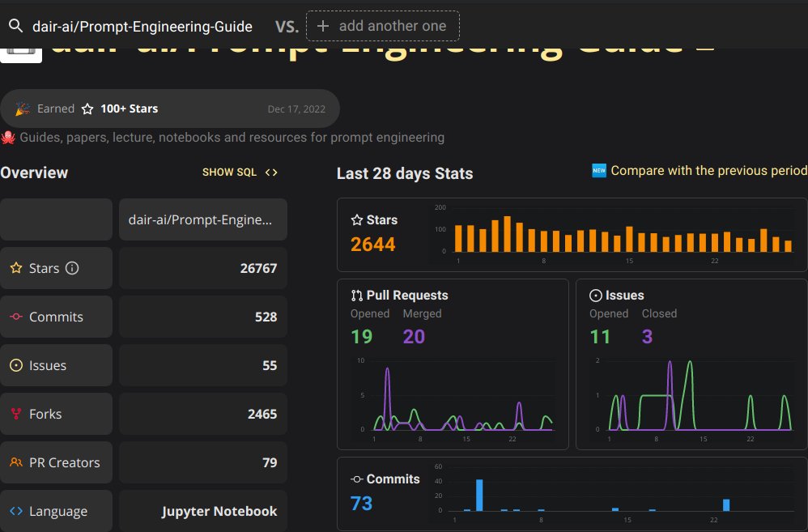
Task: Click the tallest blue Commits bar
Action: pyautogui.click(x=479, y=496)
